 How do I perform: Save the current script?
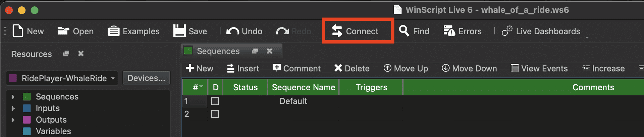[x=190, y=31]
